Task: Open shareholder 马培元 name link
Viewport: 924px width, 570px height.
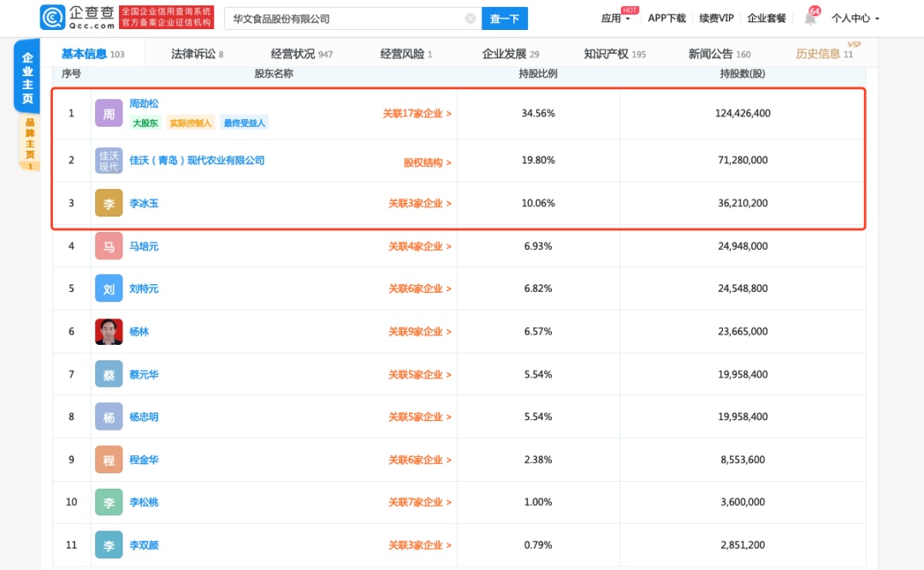Action: pos(144,246)
